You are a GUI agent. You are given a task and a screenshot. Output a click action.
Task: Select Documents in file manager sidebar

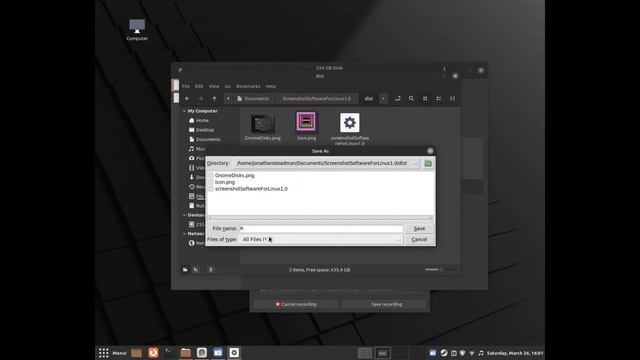[208, 139]
